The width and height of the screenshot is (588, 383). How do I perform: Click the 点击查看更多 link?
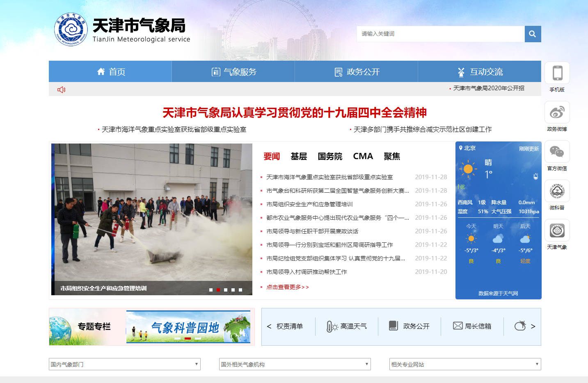[x=287, y=287]
